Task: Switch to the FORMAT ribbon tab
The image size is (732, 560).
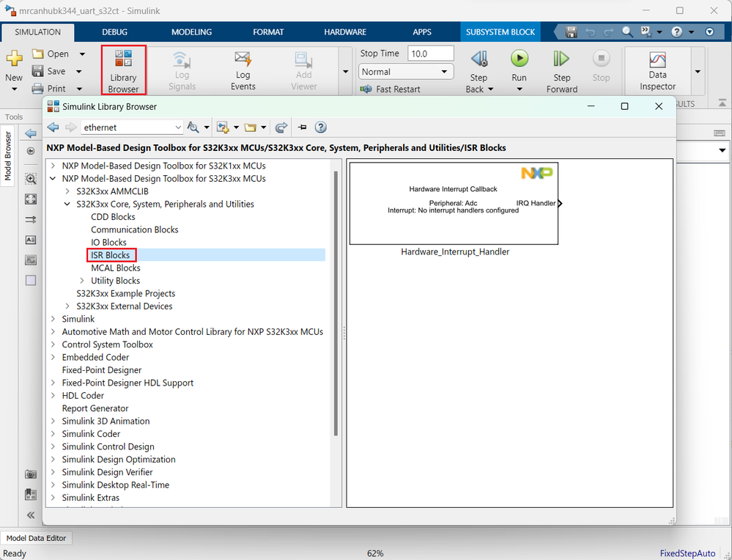Action: [268, 32]
